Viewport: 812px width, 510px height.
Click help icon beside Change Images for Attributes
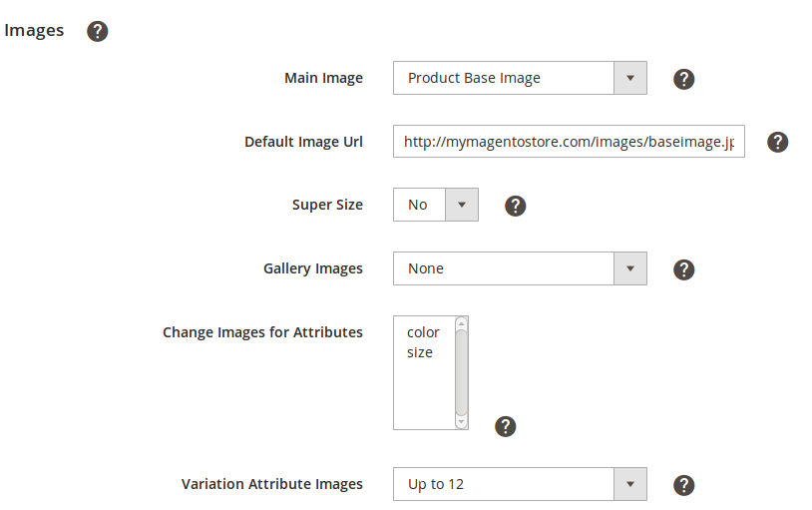click(x=506, y=427)
